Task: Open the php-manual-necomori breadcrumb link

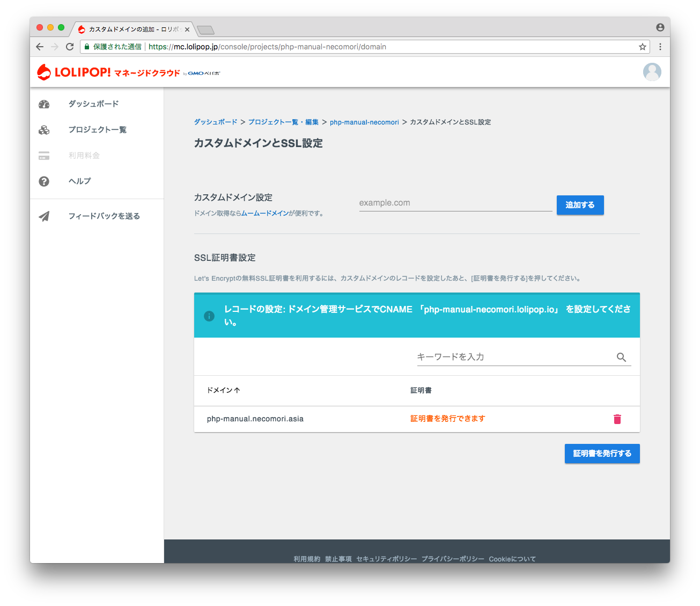Action: pyautogui.click(x=364, y=122)
